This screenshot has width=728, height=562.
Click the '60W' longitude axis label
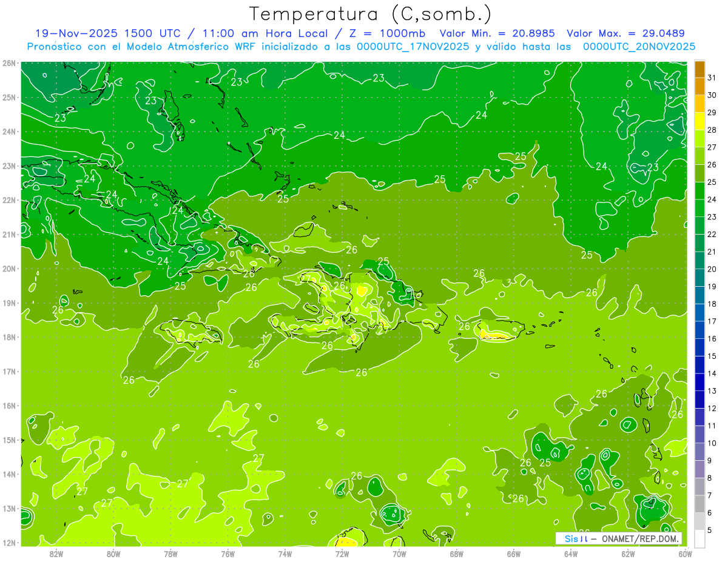pyautogui.click(x=685, y=554)
